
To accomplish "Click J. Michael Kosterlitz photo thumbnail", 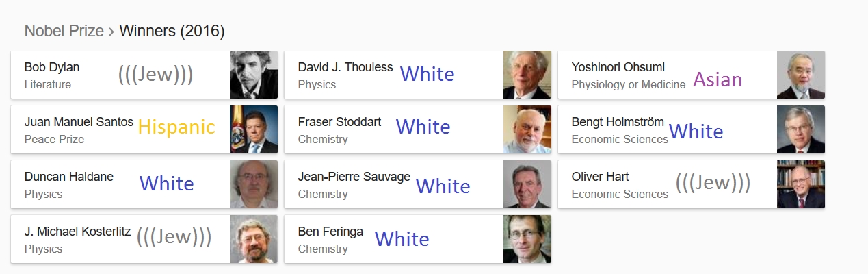I will pyautogui.click(x=254, y=239).
